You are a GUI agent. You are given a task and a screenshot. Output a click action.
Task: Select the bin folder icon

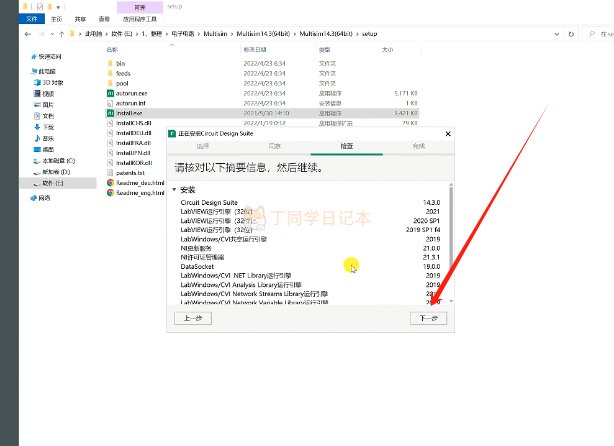click(x=110, y=63)
